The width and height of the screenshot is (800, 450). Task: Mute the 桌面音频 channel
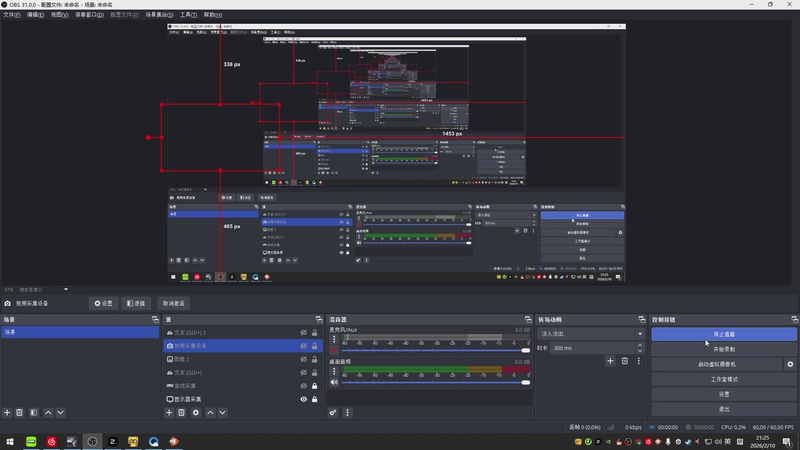334,382
